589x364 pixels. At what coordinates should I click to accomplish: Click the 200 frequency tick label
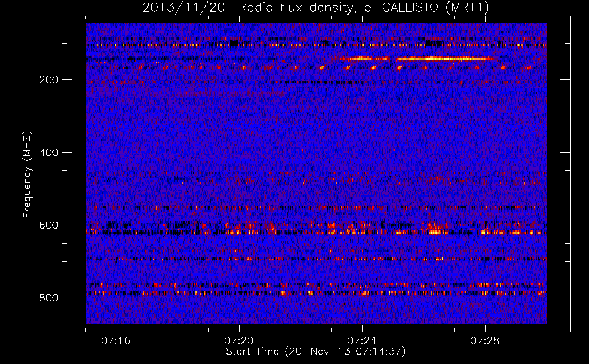49,80
